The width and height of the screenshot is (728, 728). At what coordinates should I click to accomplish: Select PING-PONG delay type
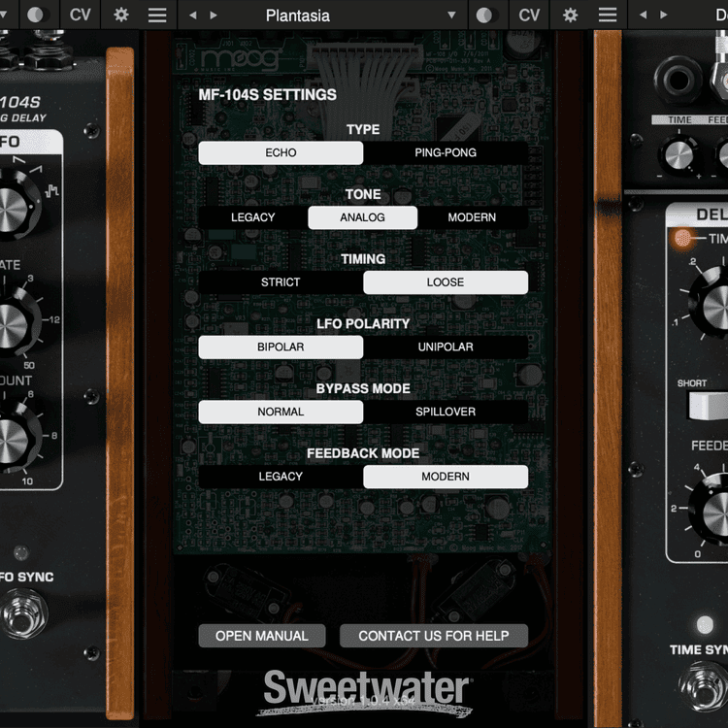(446, 152)
